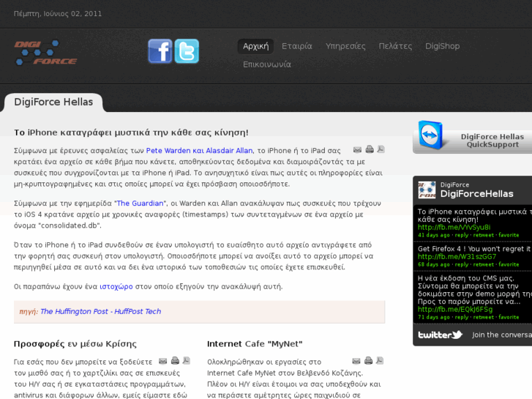Click the Η νέα έκδοση του CMS tweet

pyautogui.click(x=475, y=290)
